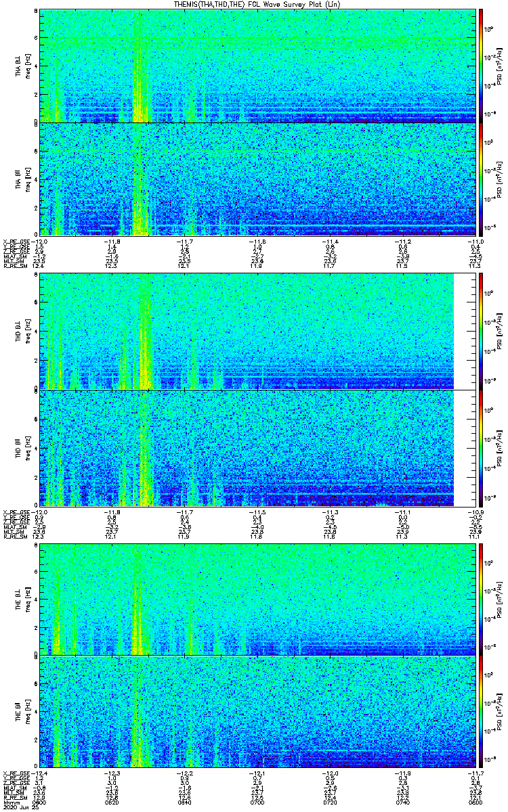Click the 0800 time tick label
508x812 pixels.
(x=475, y=803)
